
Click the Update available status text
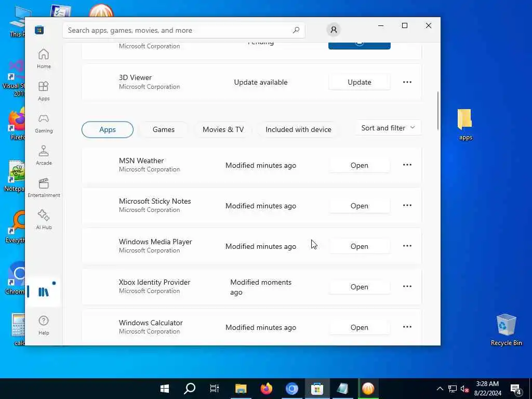point(261,82)
